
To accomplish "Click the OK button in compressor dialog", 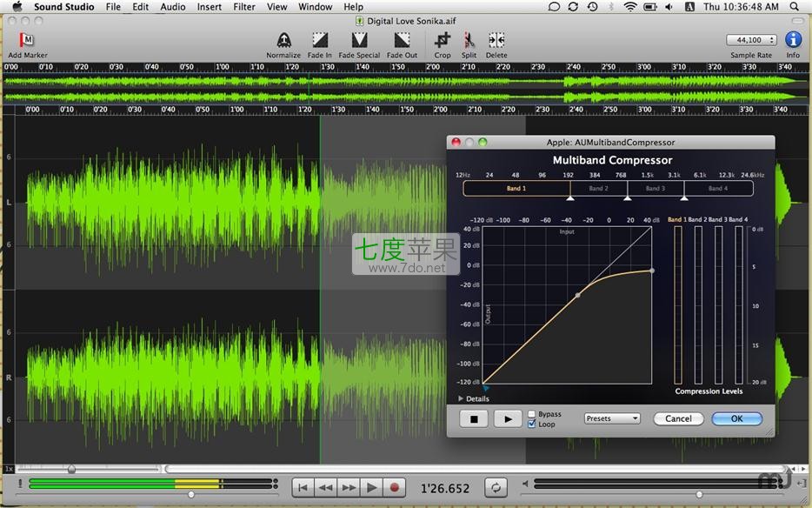I will [x=736, y=418].
